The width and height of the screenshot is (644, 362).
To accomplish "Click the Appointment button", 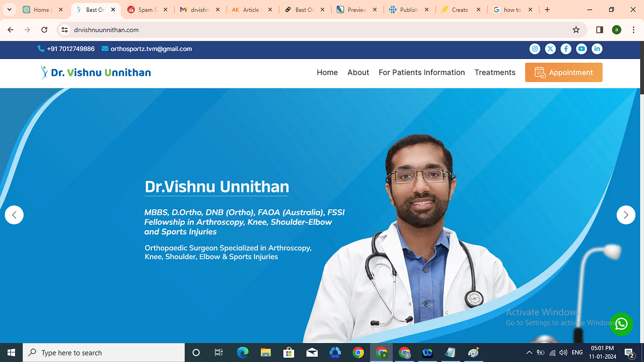I will [563, 72].
